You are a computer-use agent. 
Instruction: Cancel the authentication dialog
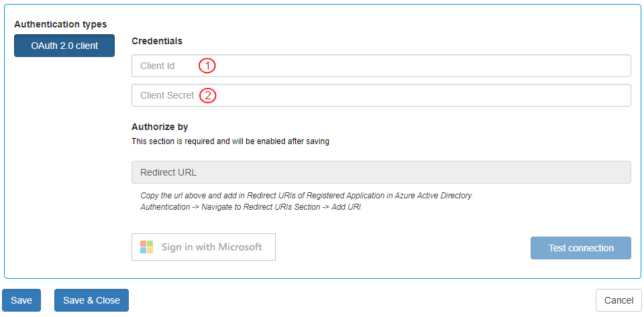click(x=618, y=300)
